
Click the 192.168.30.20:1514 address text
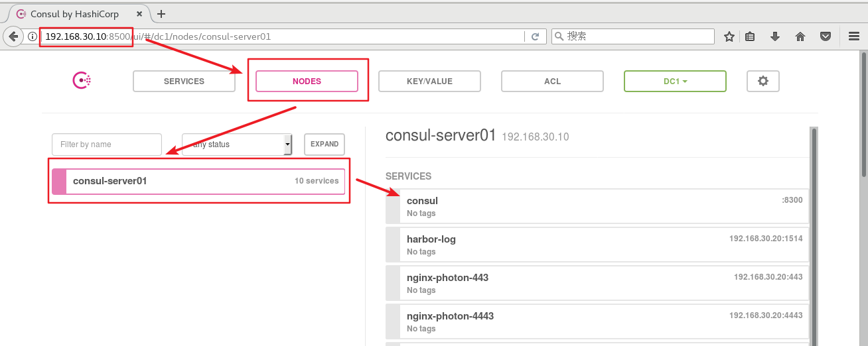pos(766,238)
